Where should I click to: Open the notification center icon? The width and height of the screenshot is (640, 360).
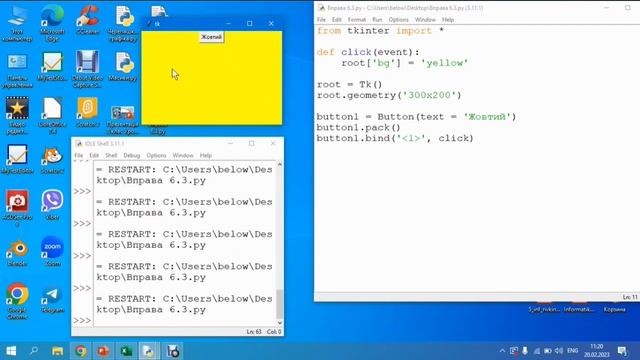coord(622,351)
